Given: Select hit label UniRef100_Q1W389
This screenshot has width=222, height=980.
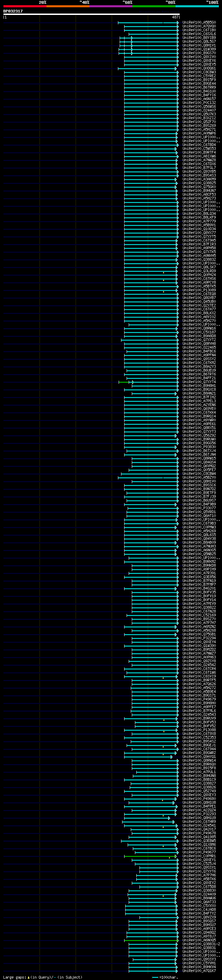Looking at the screenshot, I should coord(199,49).
